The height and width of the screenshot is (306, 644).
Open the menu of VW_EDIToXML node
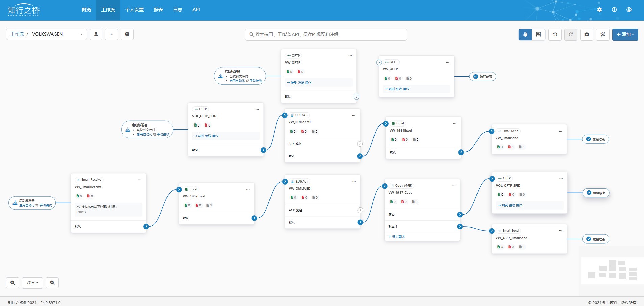pos(353,115)
